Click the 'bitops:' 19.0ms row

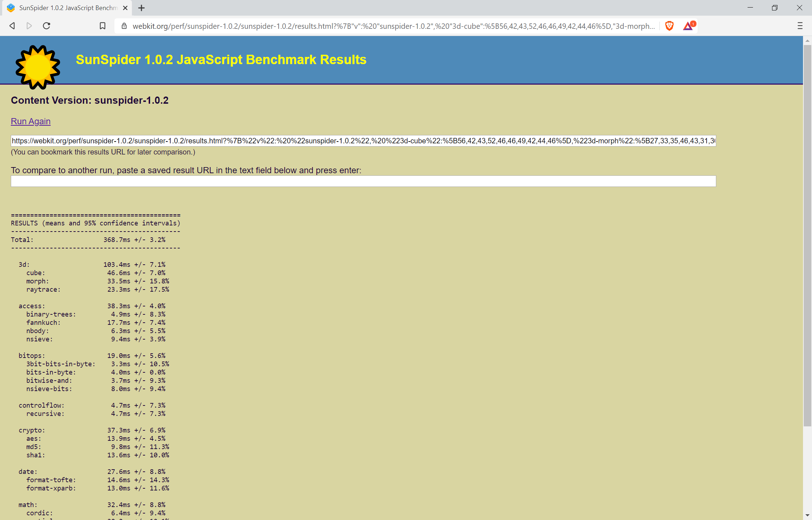[92, 356]
